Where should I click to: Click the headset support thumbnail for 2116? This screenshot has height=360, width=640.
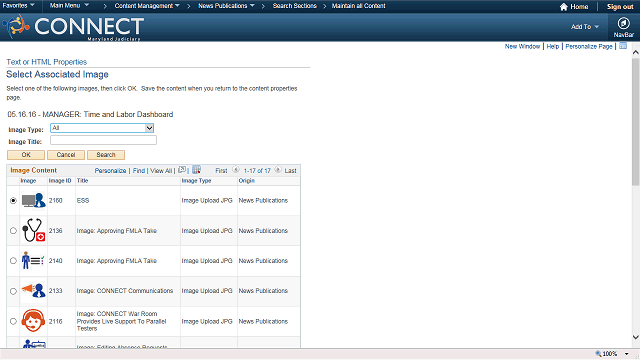coord(33,321)
